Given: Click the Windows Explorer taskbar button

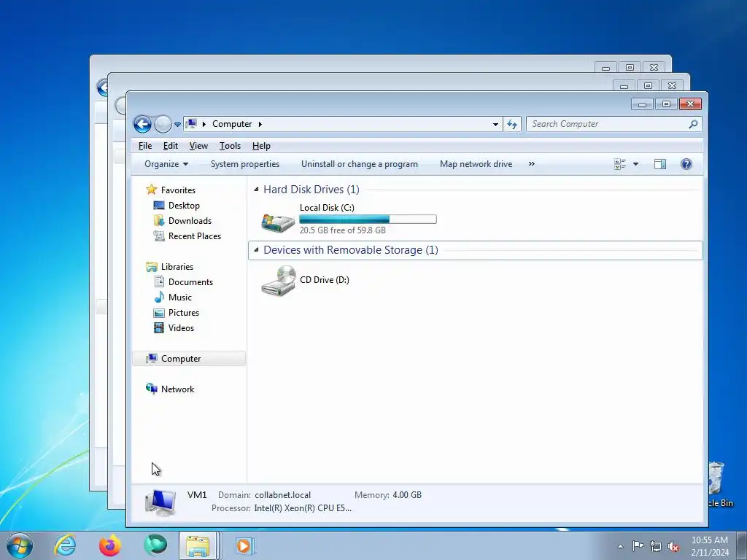Looking at the screenshot, I should [x=198, y=545].
